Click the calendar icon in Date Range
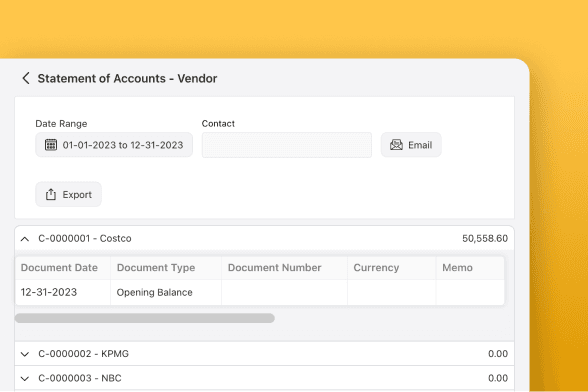 pyautogui.click(x=51, y=145)
